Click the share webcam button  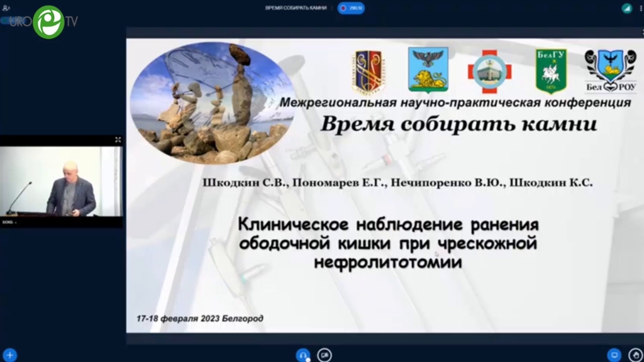click(325, 354)
